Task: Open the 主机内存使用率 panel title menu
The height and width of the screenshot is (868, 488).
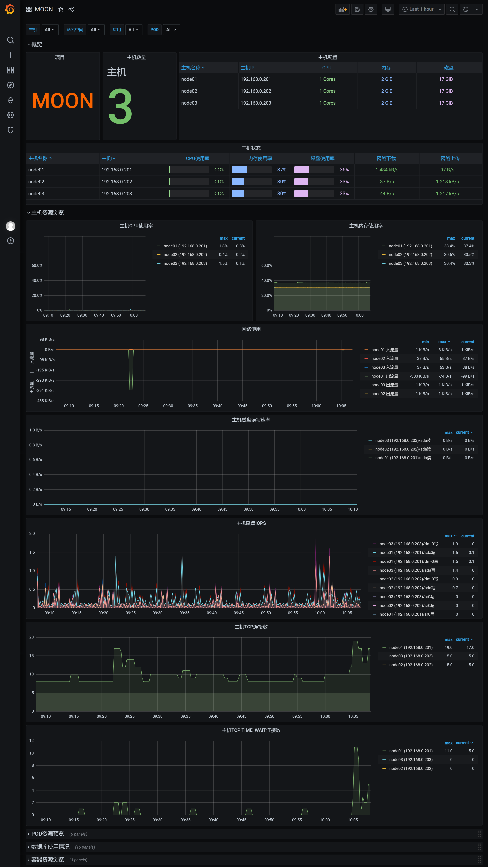Action: (366, 226)
